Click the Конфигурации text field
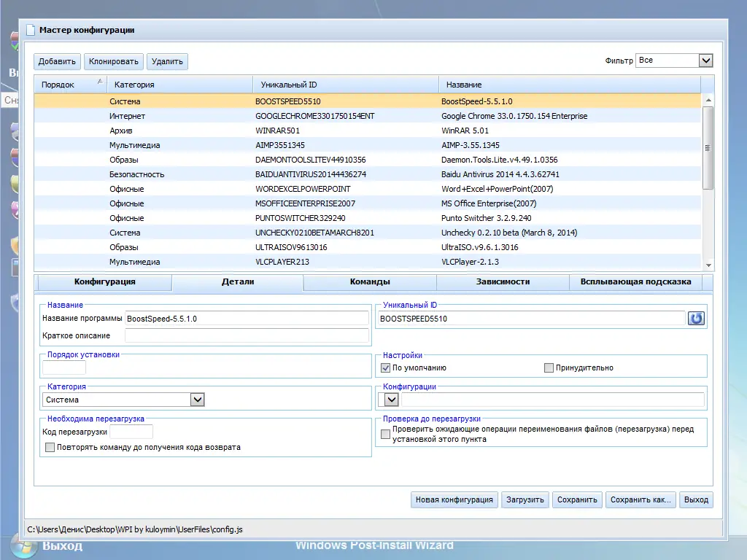The image size is (747, 560). [x=553, y=400]
